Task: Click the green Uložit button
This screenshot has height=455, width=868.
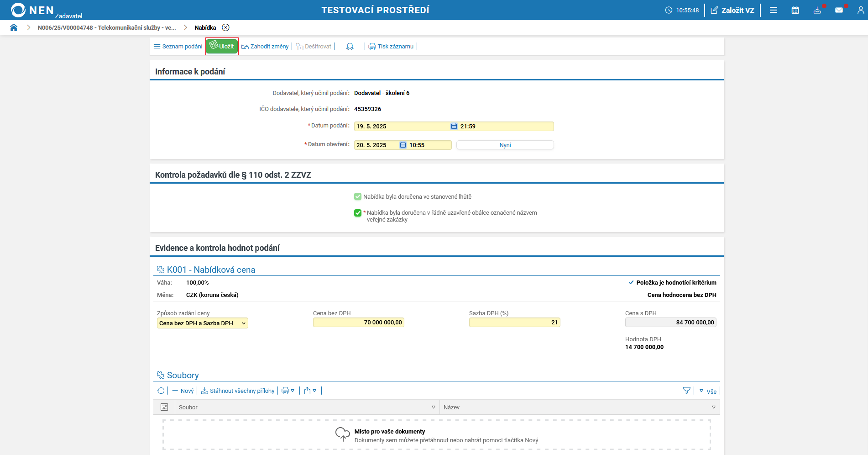Action: pos(222,47)
